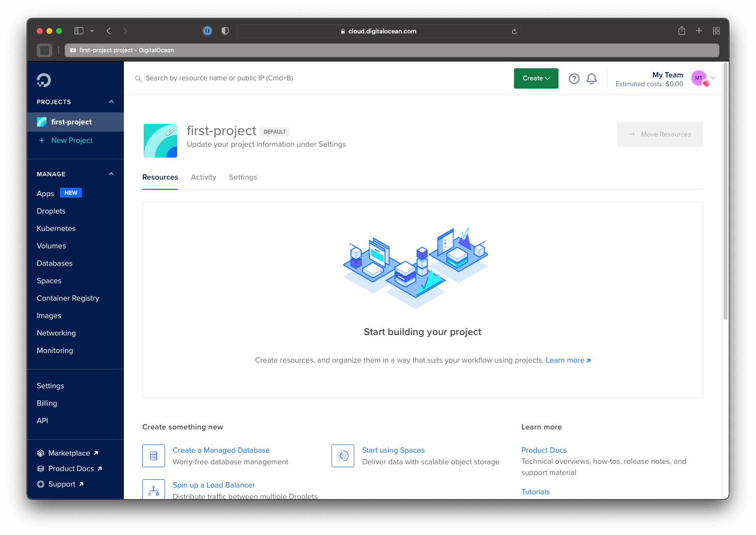Select the Resources tab

click(160, 177)
